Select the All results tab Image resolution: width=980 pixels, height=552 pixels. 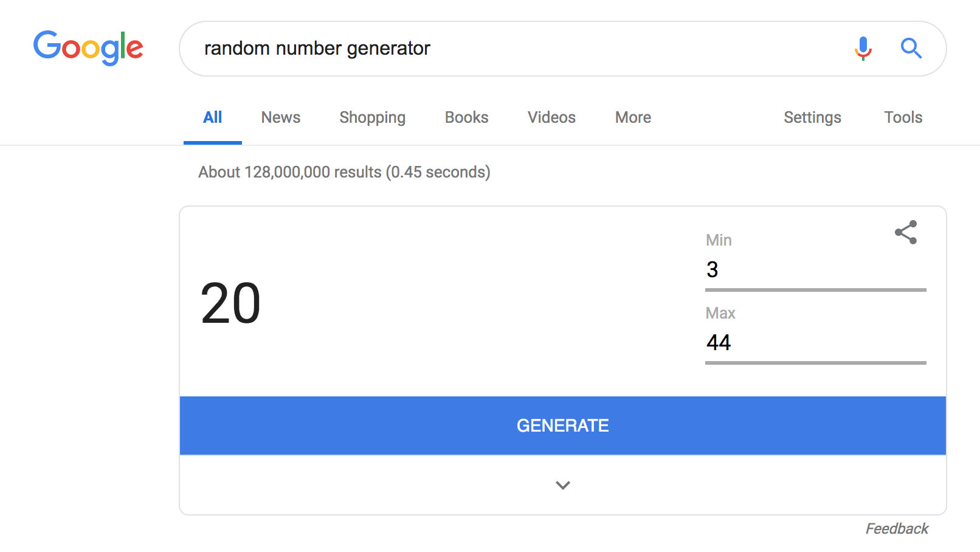tap(213, 117)
